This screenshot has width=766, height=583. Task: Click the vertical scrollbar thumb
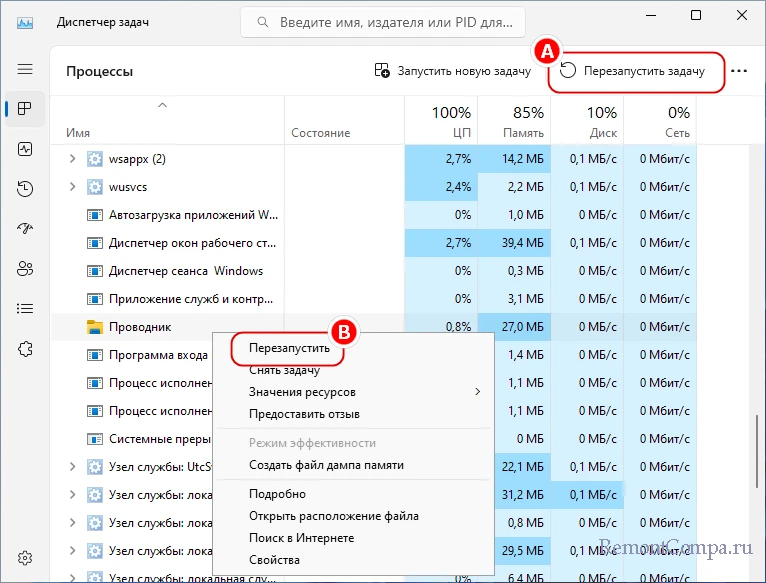(x=757, y=454)
